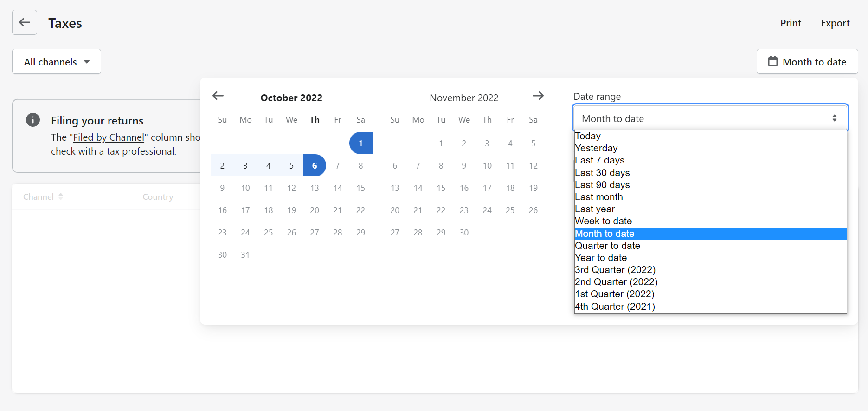This screenshot has height=411, width=868.
Task: Click the Month to date button
Action: pyautogui.click(x=807, y=62)
